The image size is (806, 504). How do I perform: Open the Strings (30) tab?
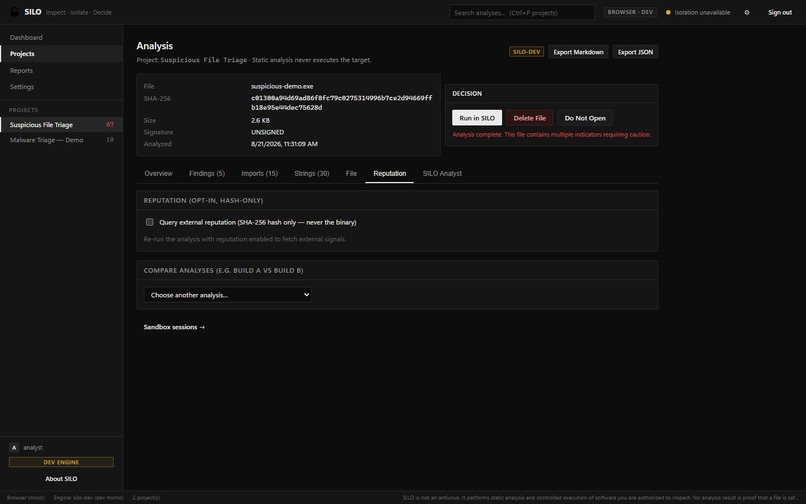[312, 173]
